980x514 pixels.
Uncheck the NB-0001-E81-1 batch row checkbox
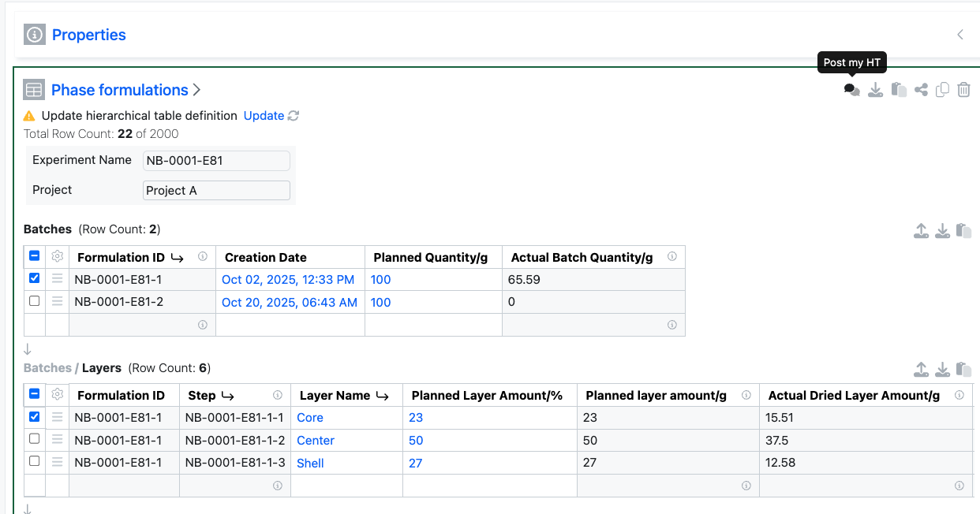coord(35,278)
